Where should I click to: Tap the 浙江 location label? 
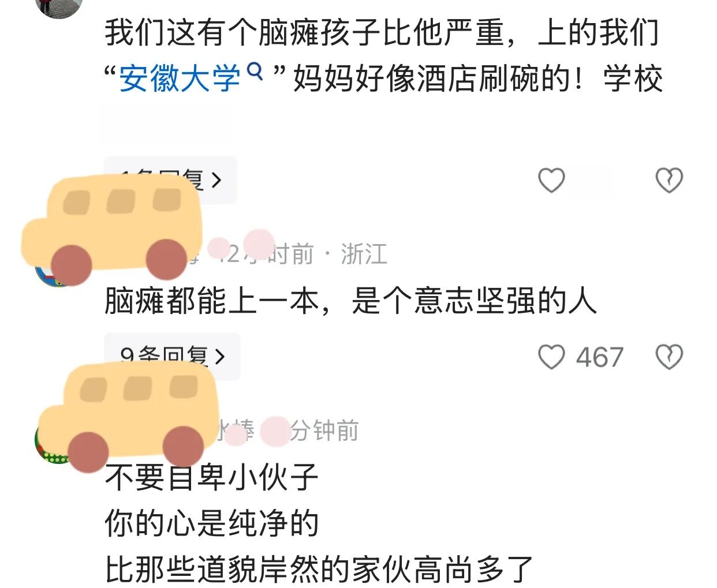(364, 254)
